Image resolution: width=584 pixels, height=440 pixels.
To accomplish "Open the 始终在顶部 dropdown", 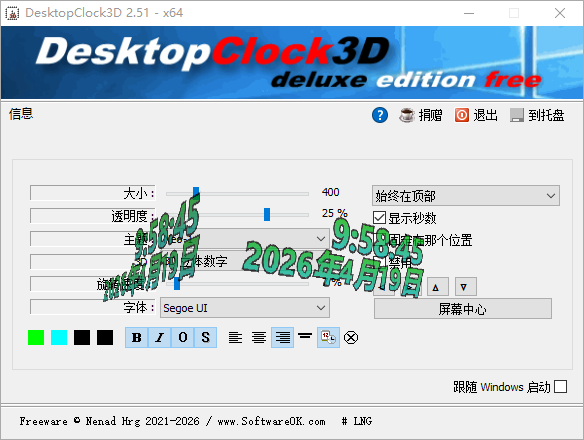I will pyautogui.click(x=466, y=196).
